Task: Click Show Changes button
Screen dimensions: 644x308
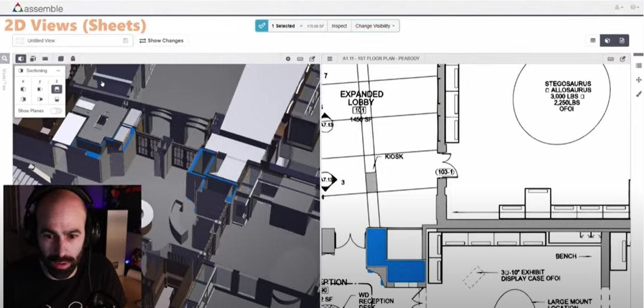Action: tap(161, 40)
